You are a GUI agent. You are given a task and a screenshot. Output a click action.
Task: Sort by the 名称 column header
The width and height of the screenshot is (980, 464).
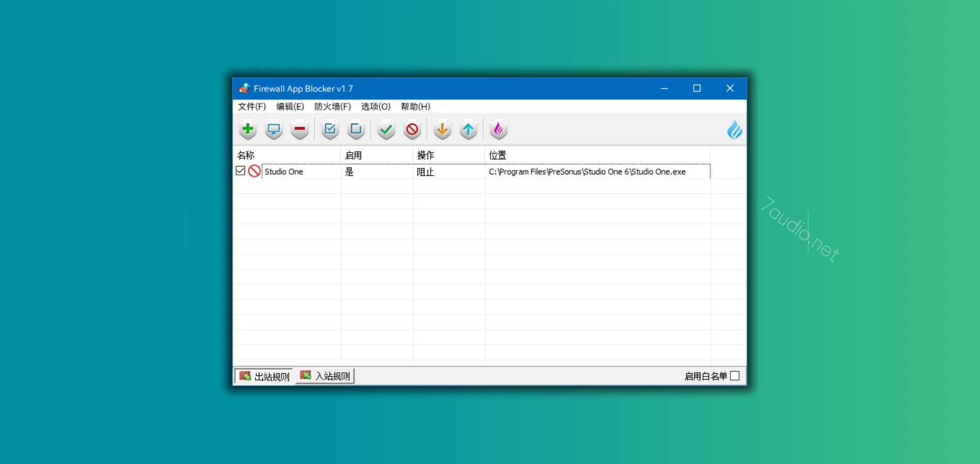(287, 155)
